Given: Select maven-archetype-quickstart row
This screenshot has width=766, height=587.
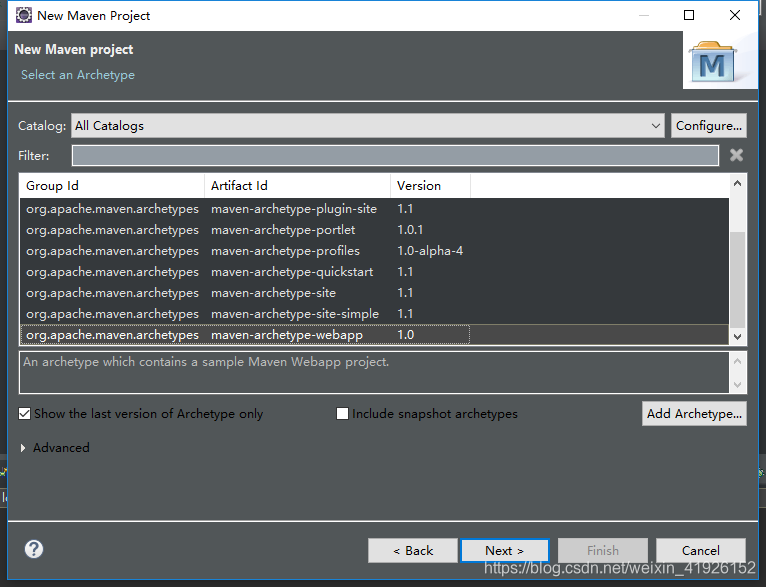Looking at the screenshot, I should coord(374,272).
